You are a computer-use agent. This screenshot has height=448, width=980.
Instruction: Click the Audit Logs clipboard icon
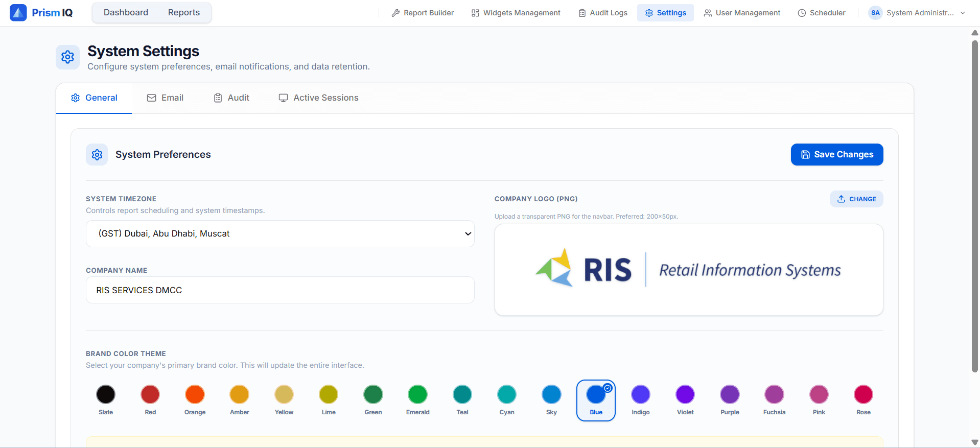(x=582, y=13)
